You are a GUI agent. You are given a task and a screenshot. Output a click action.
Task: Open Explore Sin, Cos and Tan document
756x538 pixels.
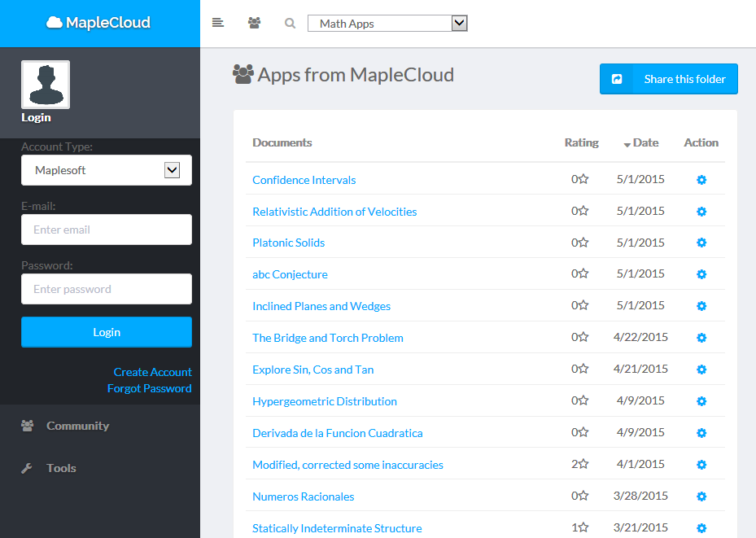(x=313, y=370)
